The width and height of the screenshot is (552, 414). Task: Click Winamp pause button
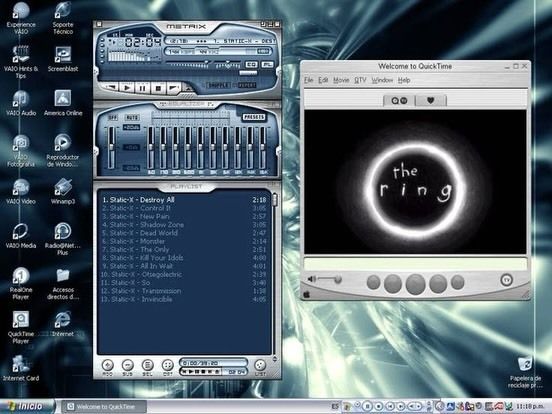tap(143, 87)
